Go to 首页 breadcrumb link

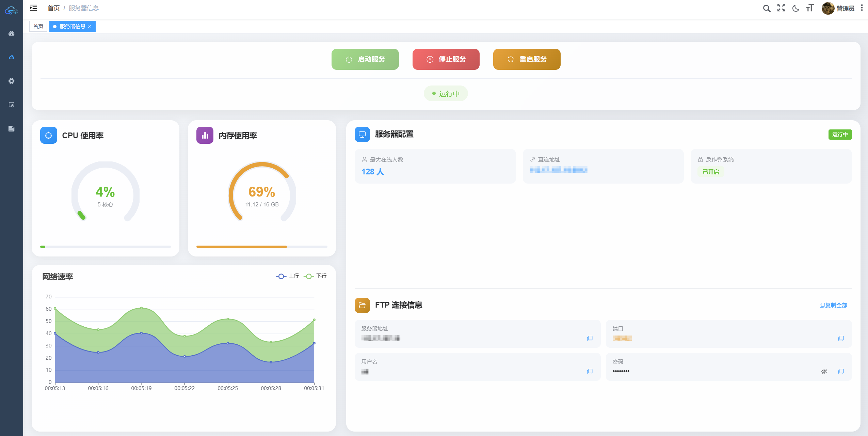[x=54, y=8]
